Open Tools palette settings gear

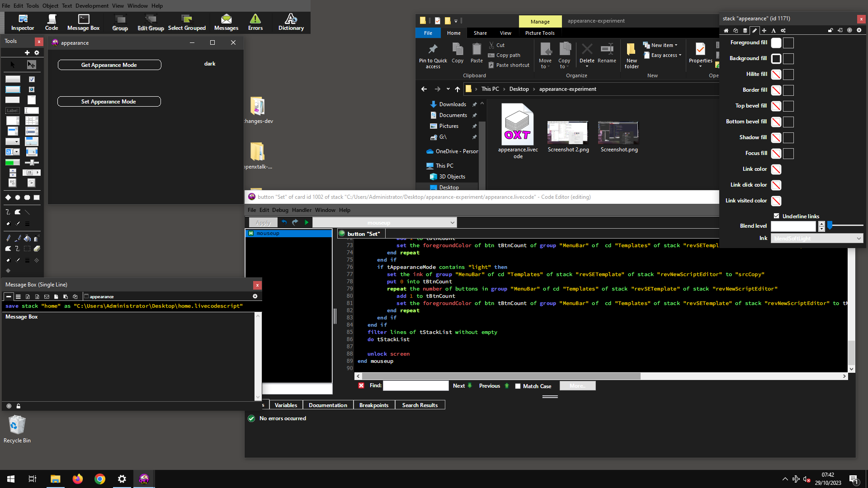[37, 53]
